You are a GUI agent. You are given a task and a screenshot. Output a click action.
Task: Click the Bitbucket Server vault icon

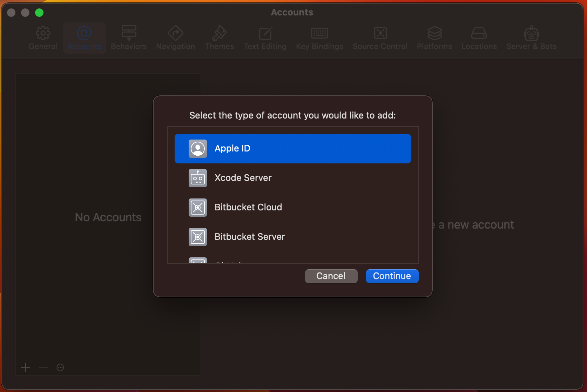coord(198,237)
